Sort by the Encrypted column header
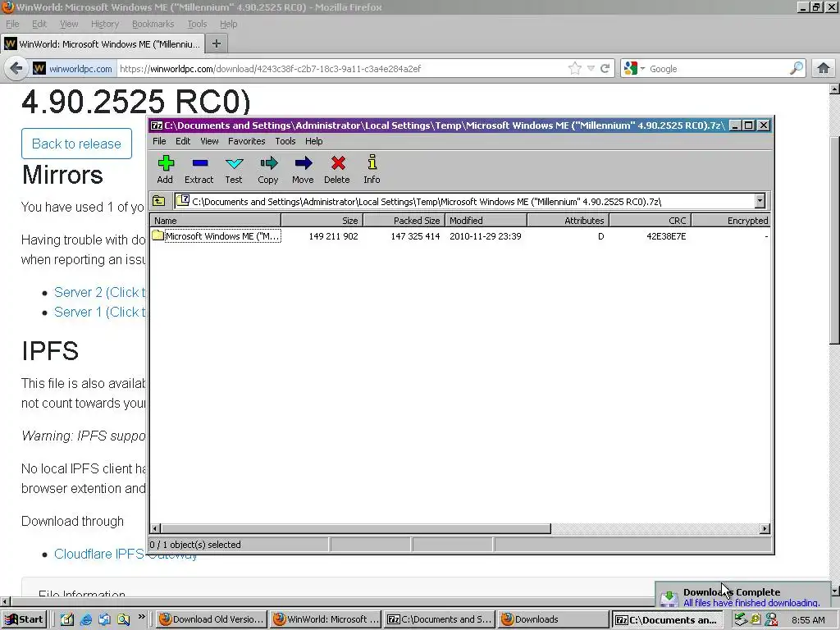The width and height of the screenshot is (840, 630). click(x=731, y=220)
